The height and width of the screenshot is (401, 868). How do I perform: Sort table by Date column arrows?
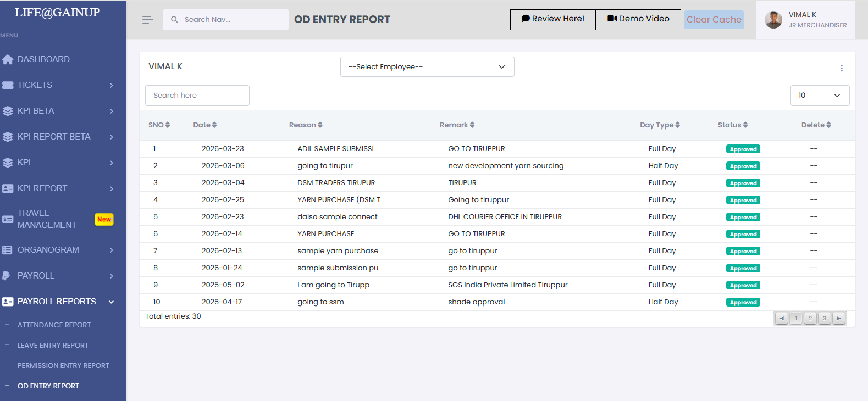click(x=214, y=125)
